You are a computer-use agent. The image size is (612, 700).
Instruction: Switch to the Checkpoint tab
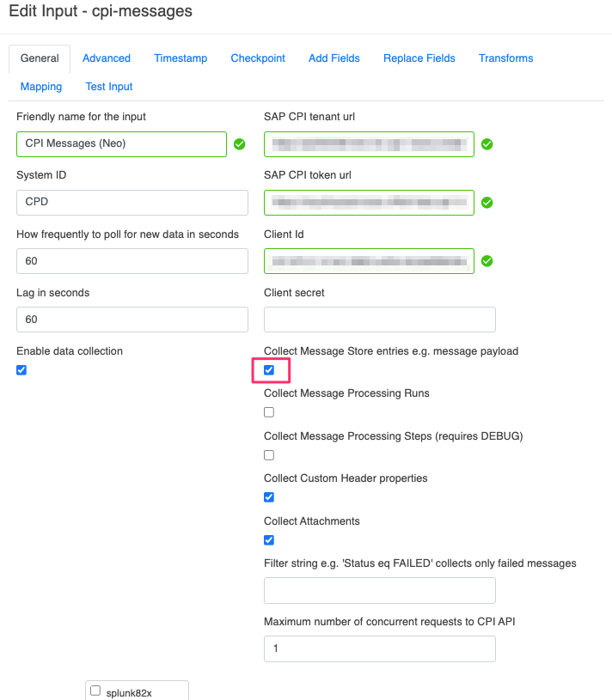257,58
